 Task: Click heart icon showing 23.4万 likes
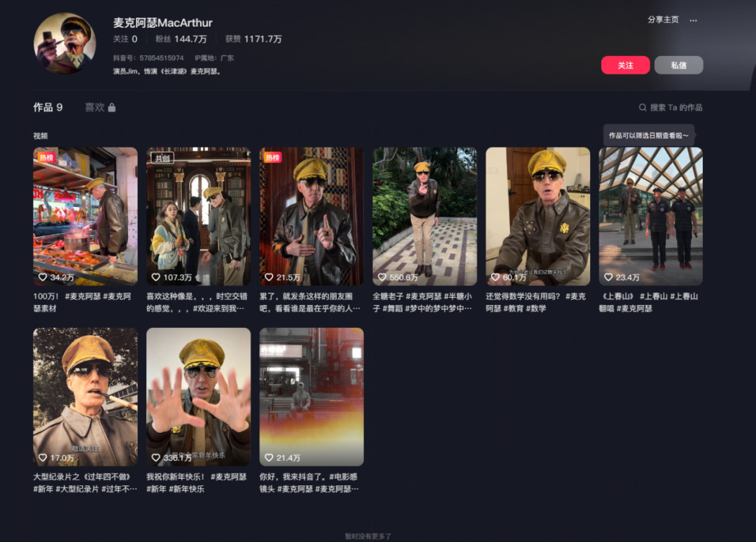tap(609, 277)
